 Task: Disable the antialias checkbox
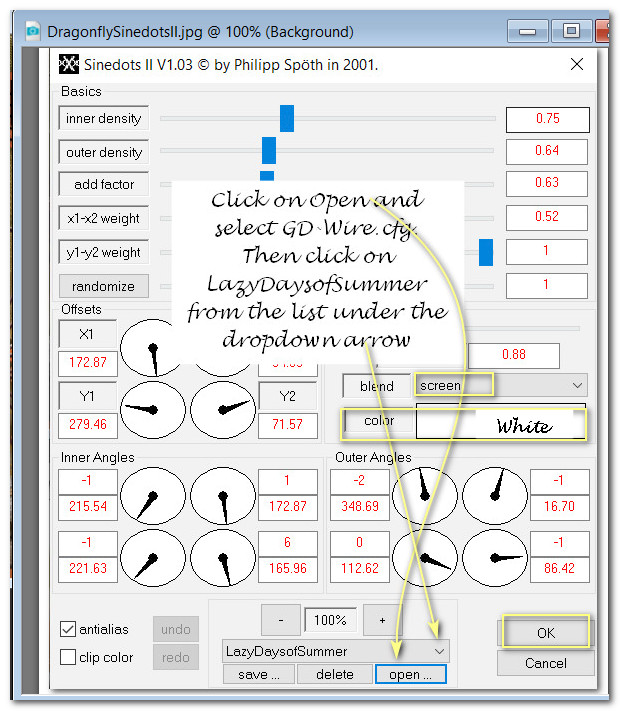(68, 629)
